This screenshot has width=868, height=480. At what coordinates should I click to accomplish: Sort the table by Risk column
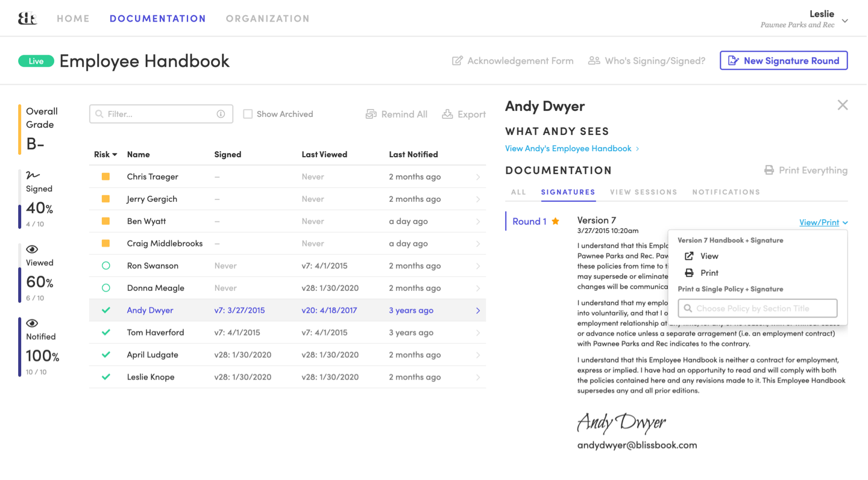105,154
